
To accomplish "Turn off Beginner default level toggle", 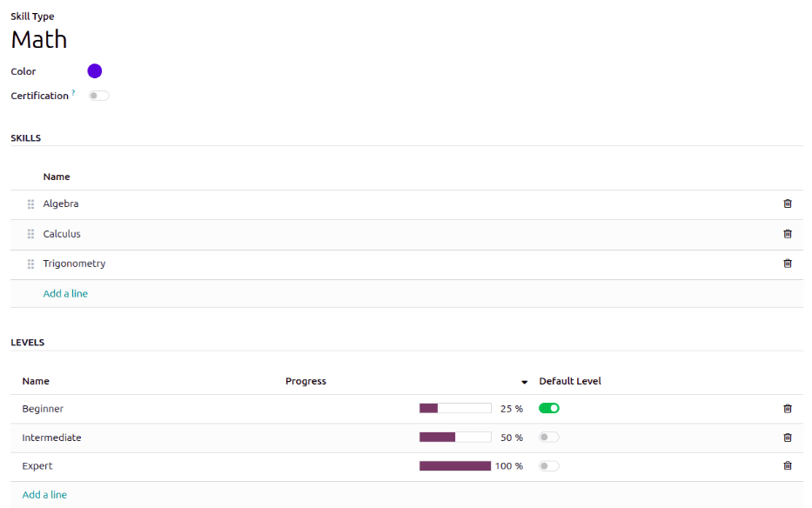I will click(548, 408).
